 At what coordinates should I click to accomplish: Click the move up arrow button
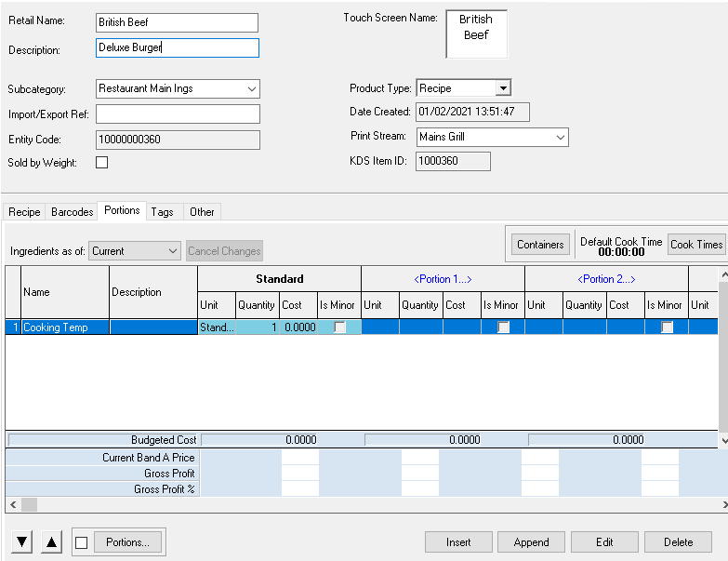(x=52, y=542)
